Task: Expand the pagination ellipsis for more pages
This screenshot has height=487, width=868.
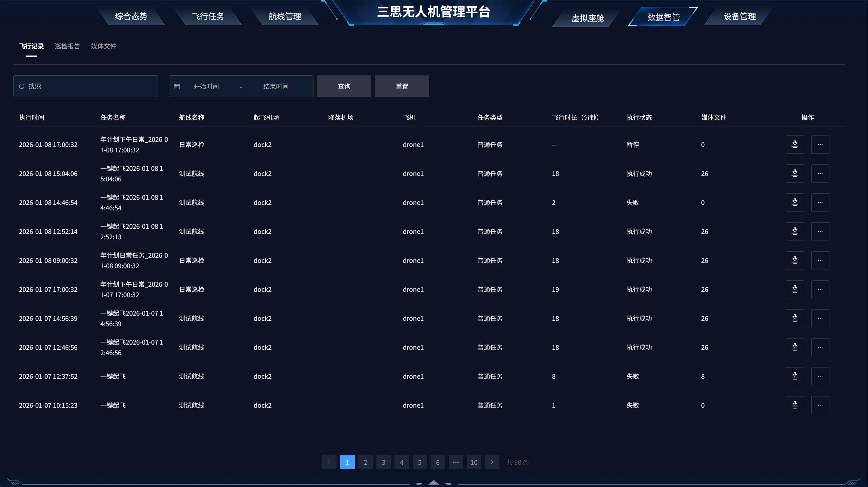Action: pos(456,462)
